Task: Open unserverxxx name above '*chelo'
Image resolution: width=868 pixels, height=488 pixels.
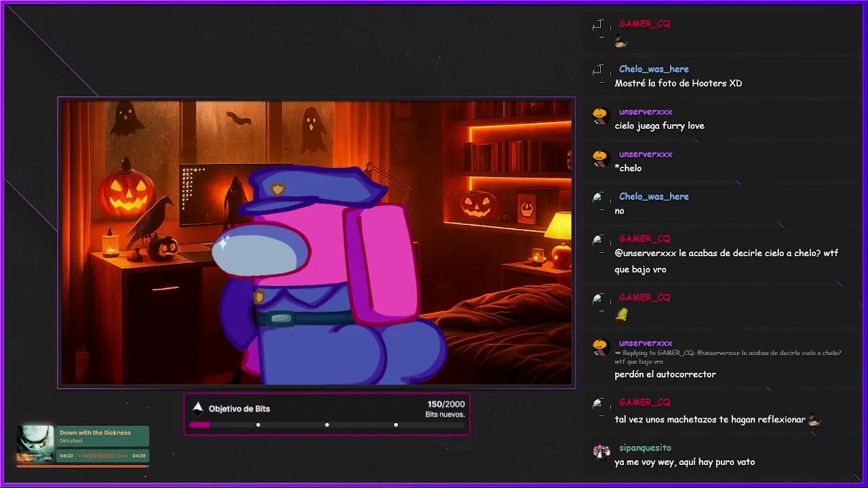Action: 646,155
